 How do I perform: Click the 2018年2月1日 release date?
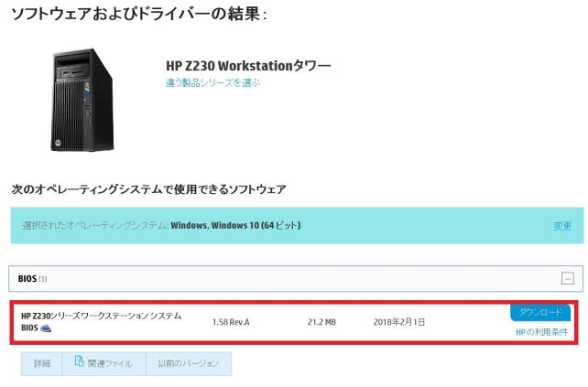tap(399, 322)
